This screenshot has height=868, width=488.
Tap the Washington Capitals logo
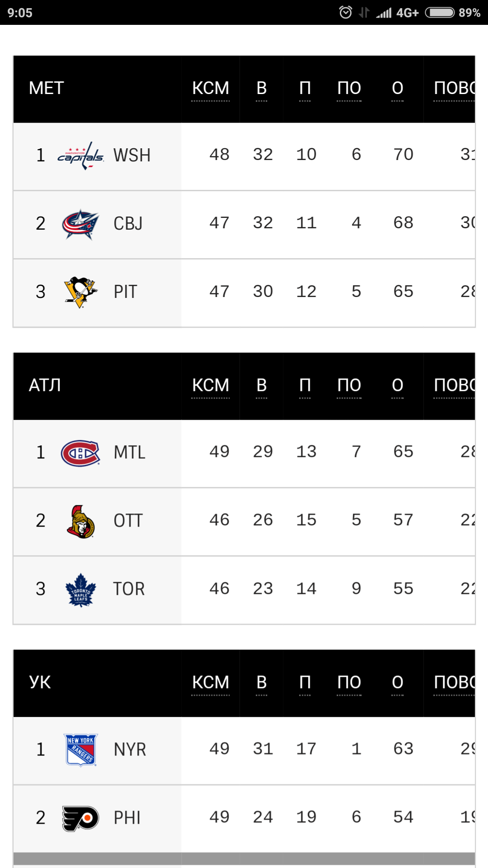pyautogui.click(x=80, y=156)
